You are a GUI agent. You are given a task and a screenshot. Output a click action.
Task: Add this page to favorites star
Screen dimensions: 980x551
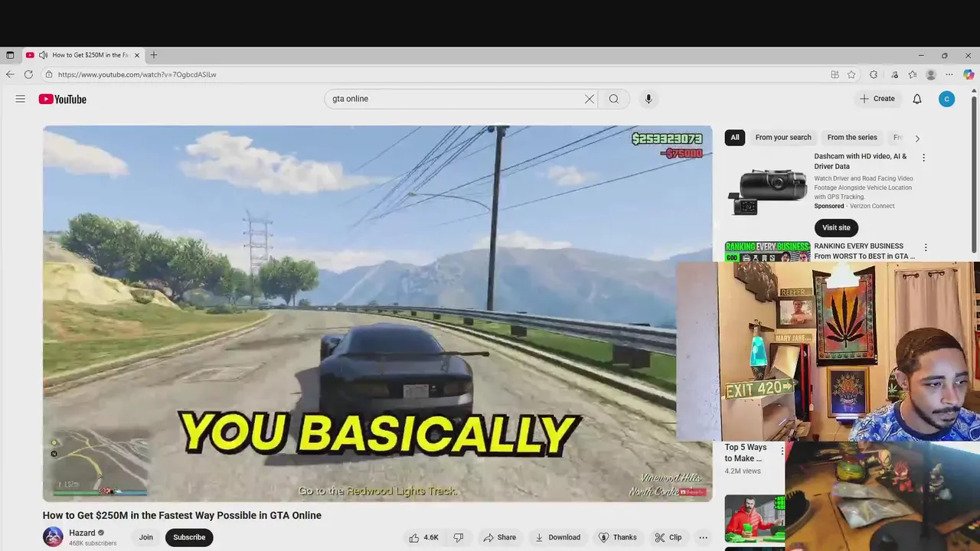[x=851, y=74]
